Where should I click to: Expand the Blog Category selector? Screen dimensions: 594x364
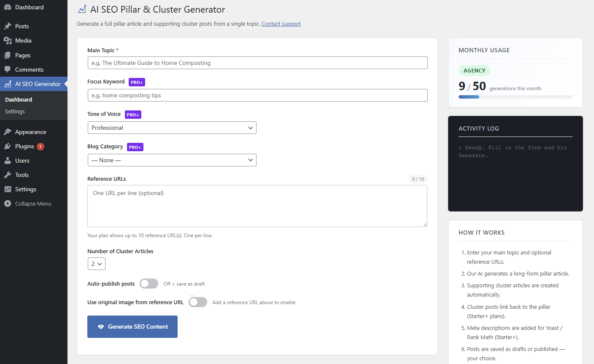[x=172, y=160]
